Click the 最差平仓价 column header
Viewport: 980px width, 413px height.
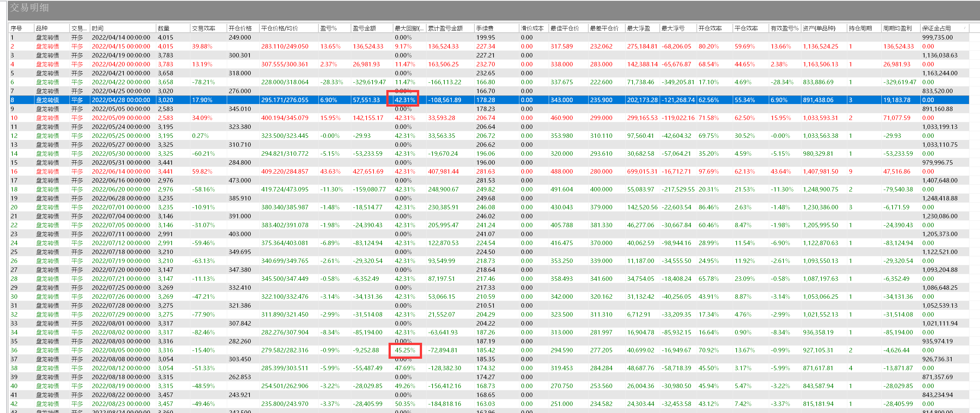(x=607, y=28)
